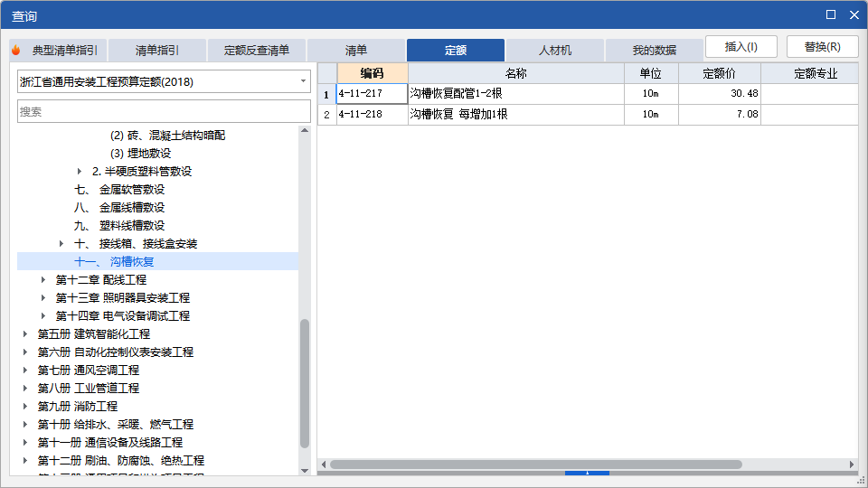868x488 pixels.
Task: Select code cell 4-11-217
Action: click(x=372, y=93)
